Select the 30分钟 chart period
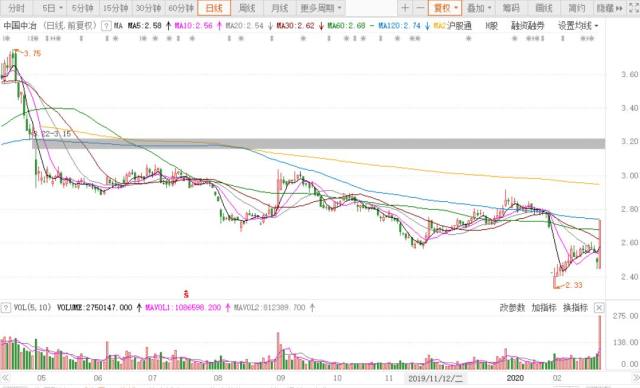Image resolution: width=640 pixels, height=388 pixels. coord(149,8)
